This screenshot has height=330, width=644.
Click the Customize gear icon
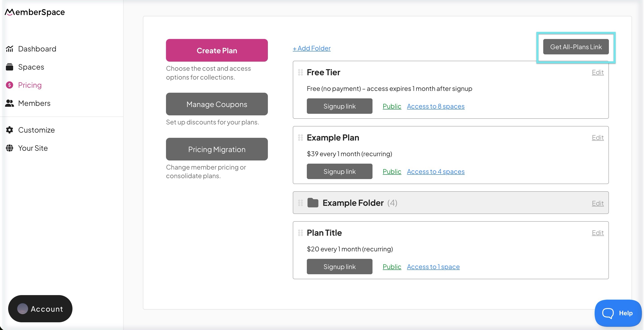click(x=10, y=130)
